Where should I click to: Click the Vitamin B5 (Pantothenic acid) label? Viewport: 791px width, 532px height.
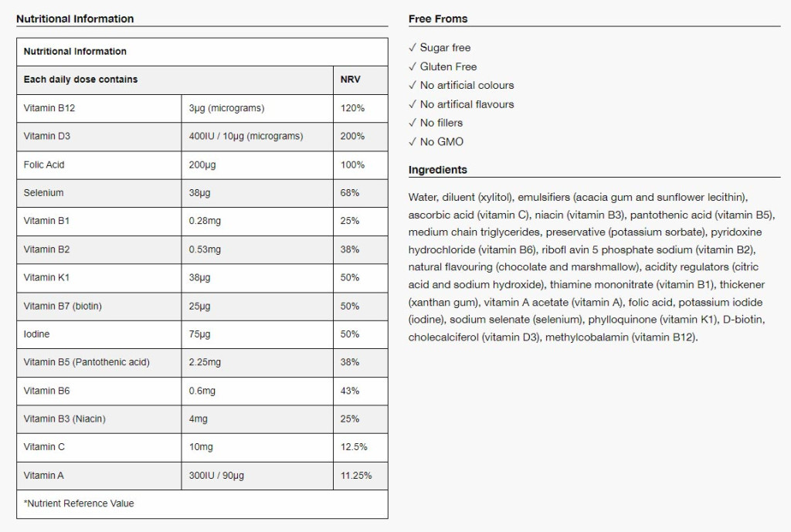pos(87,362)
